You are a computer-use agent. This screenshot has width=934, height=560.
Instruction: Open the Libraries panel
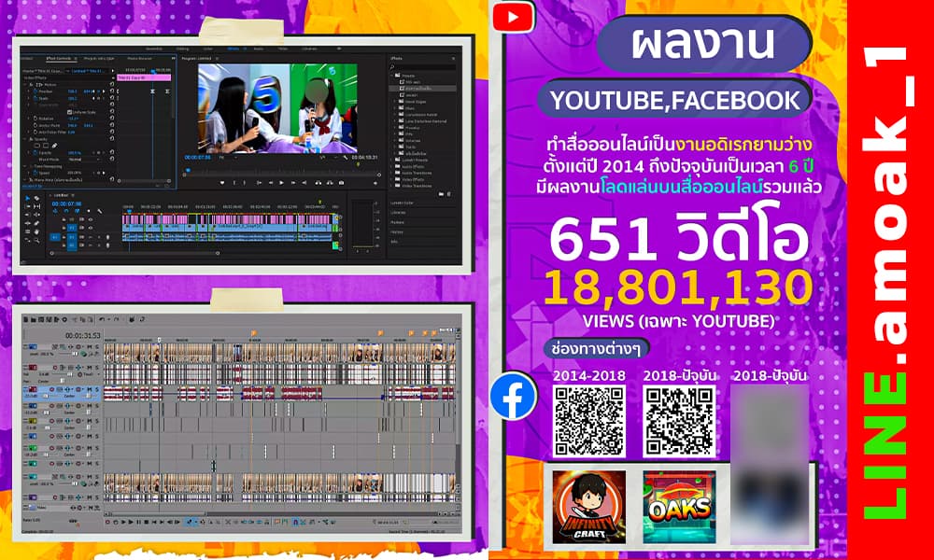(x=398, y=213)
